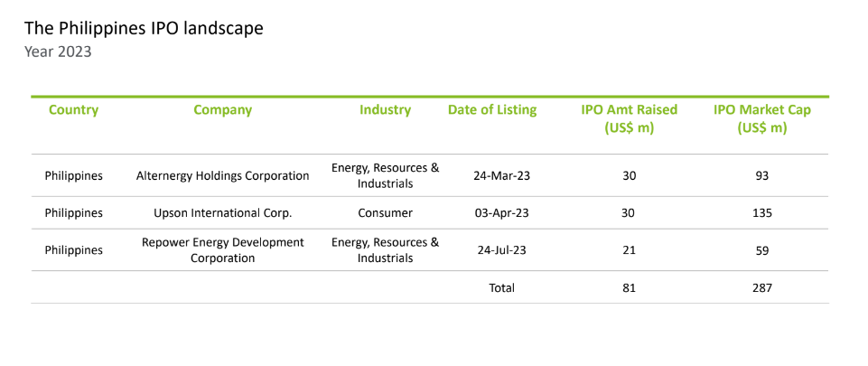Select the Alternergy row industry cell
This screenshot has width=868, height=366.
pyautogui.click(x=386, y=176)
